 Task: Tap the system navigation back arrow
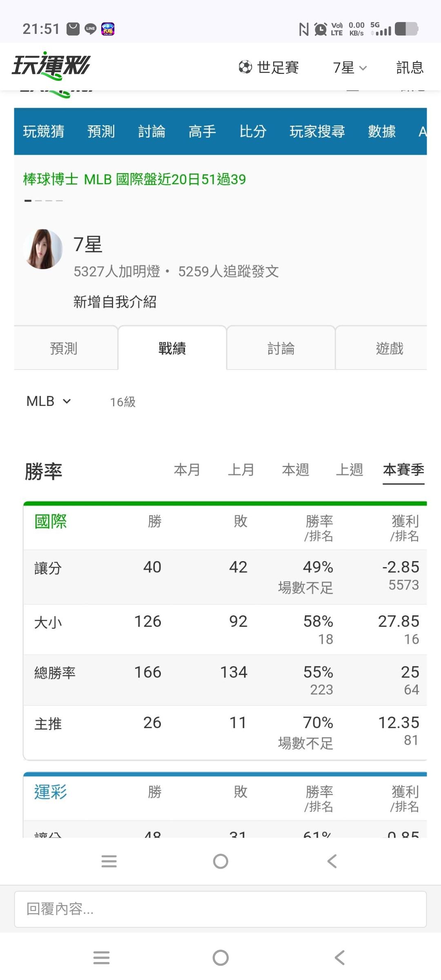[x=340, y=958]
